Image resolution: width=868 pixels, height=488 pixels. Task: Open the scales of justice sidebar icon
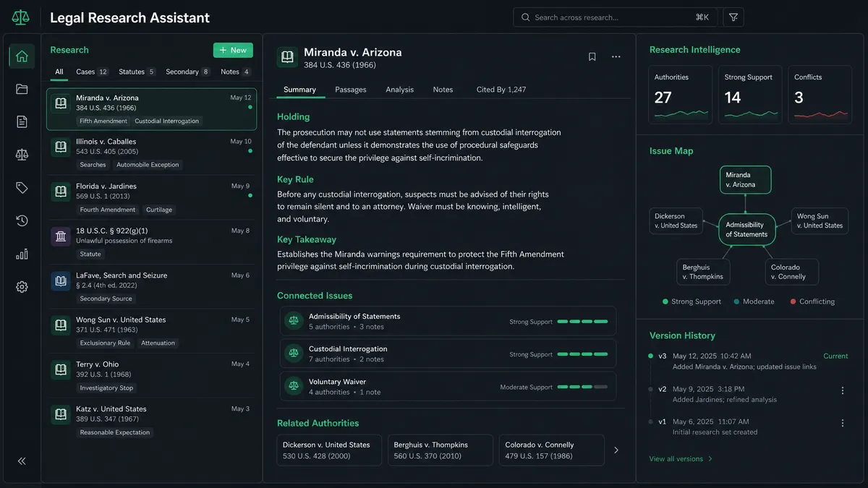22,155
